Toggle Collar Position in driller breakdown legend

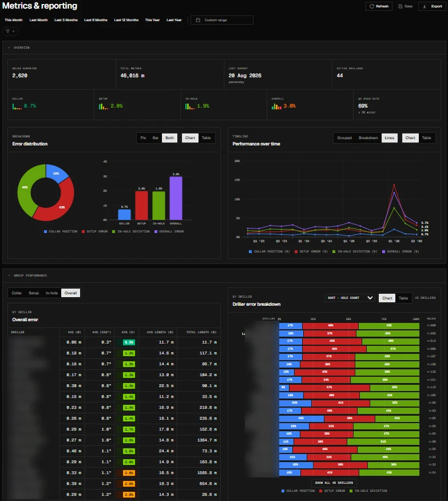(x=298, y=491)
